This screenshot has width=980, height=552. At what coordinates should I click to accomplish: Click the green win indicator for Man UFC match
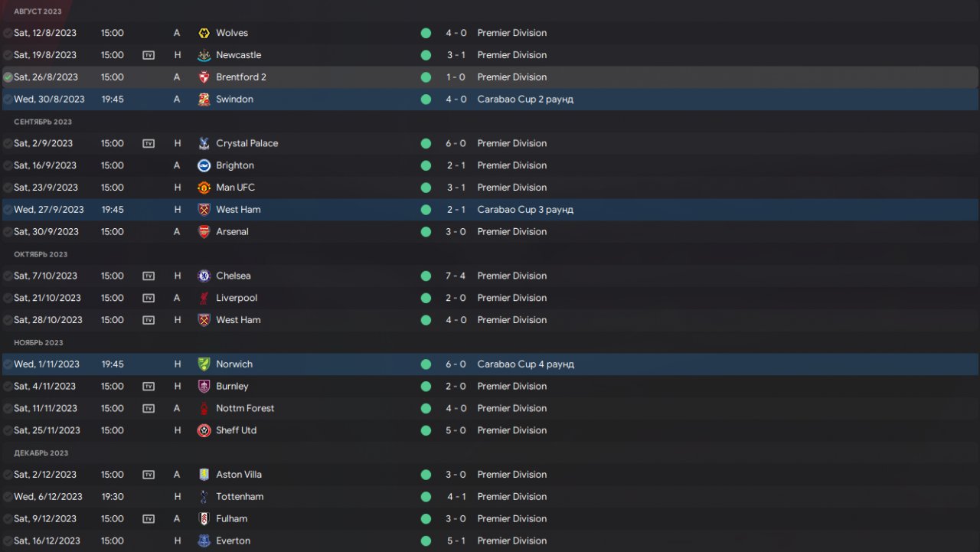[426, 188]
